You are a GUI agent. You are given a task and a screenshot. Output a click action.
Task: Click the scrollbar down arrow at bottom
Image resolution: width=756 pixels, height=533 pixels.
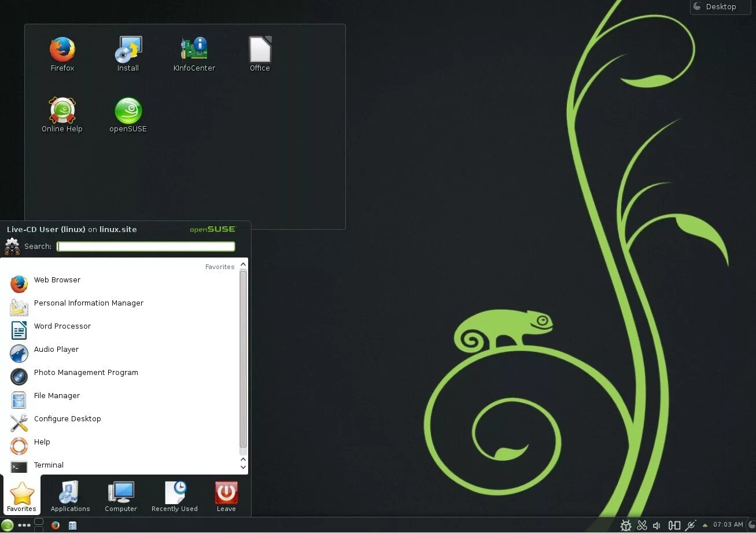coord(243,467)
